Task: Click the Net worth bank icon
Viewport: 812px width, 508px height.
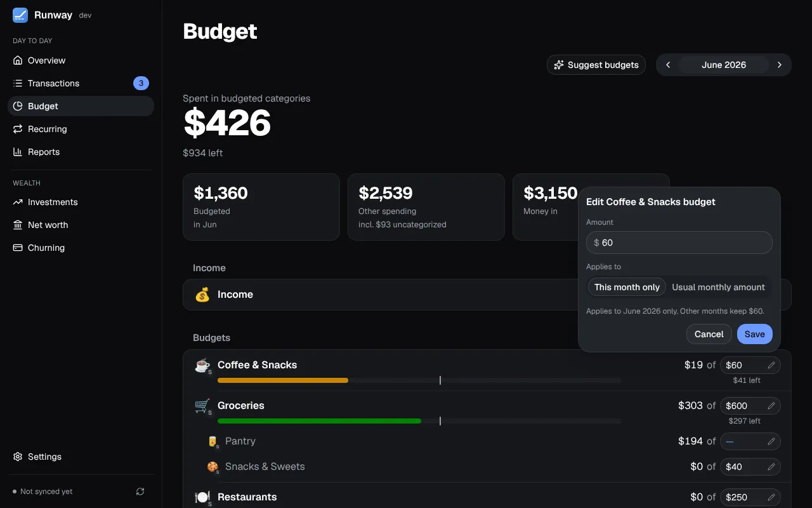Action: point(18,225)
